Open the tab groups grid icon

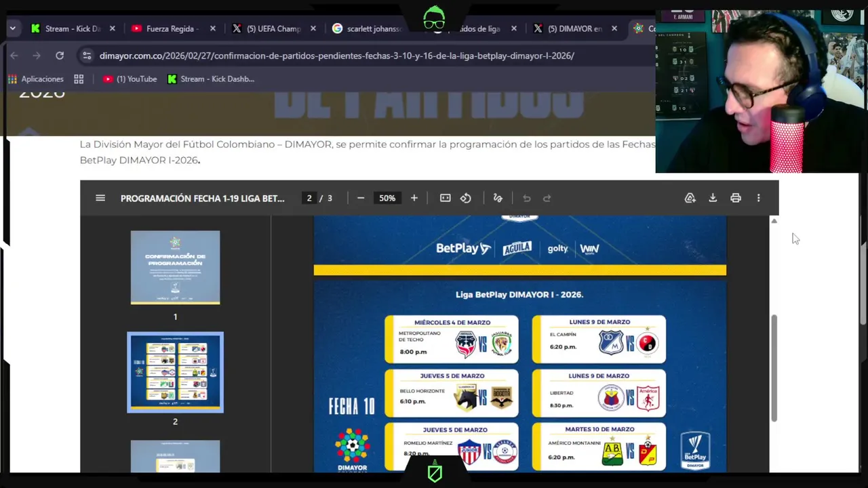click(x=79, y=79)
